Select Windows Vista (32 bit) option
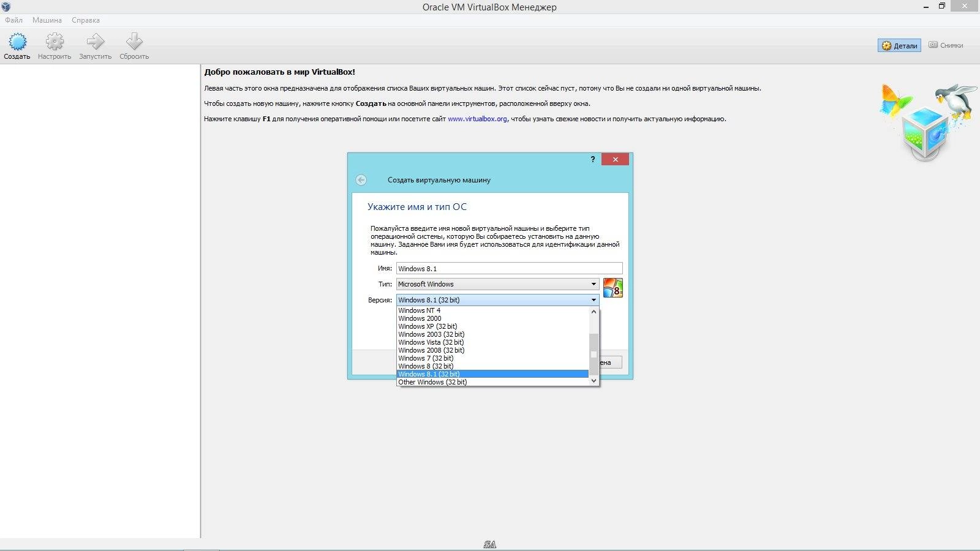Viewport: 980px width, 551px height. pos(493,342)
